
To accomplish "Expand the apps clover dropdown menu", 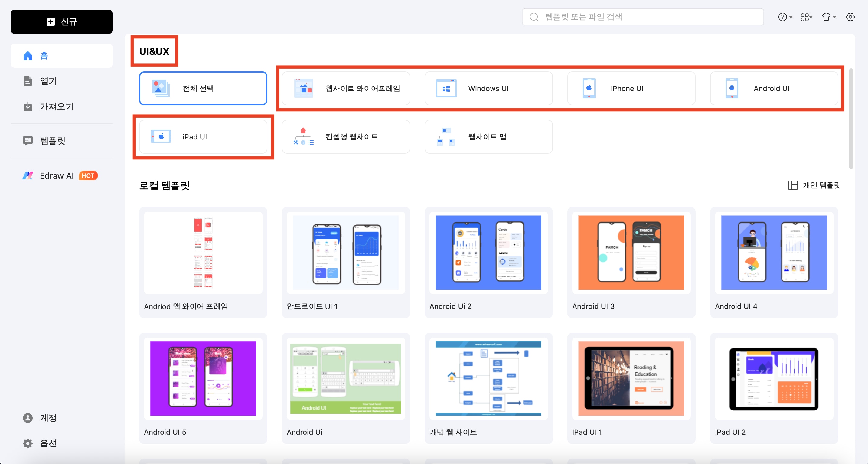I will pyautogui.click(x=806, y=17).
